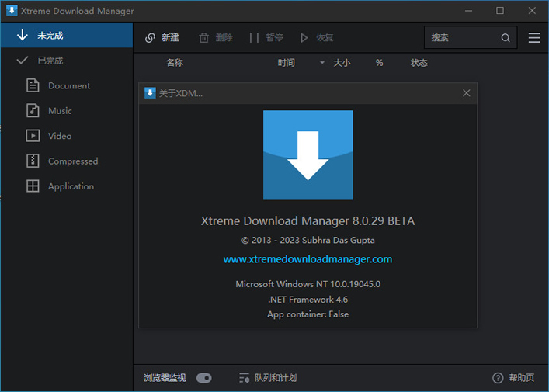The image size is (549, 392).
Task: Select the Document category
Action: pos(67,85)
